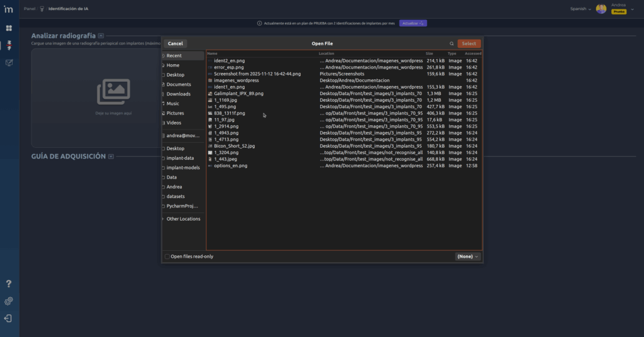Sort files by the Size column header

430,53
